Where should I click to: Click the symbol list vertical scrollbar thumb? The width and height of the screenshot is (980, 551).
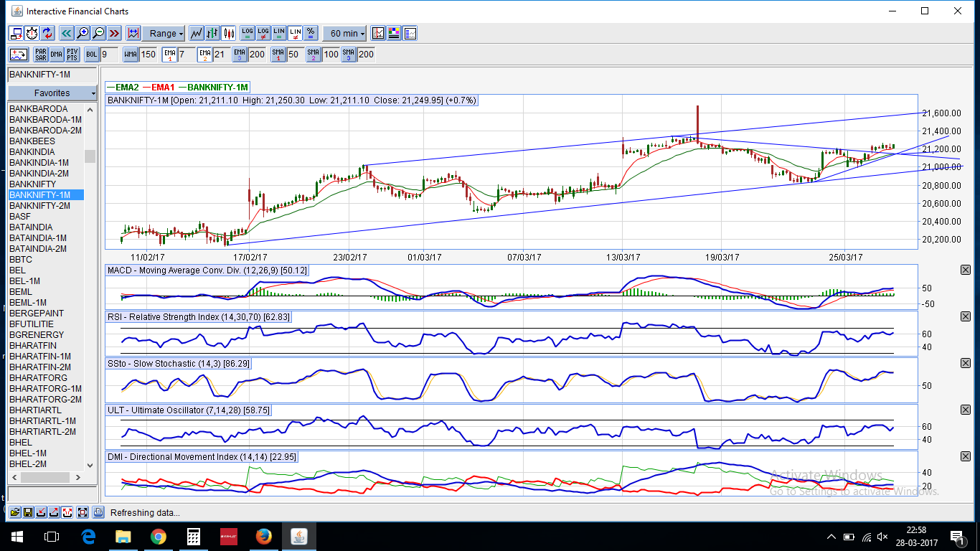click(90, 156)
